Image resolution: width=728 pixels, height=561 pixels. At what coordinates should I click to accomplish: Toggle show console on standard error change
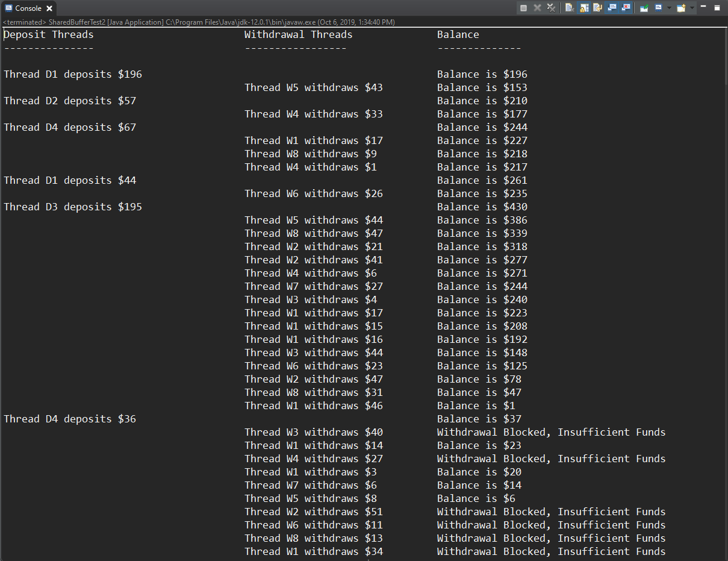click(x=626, y=8)
